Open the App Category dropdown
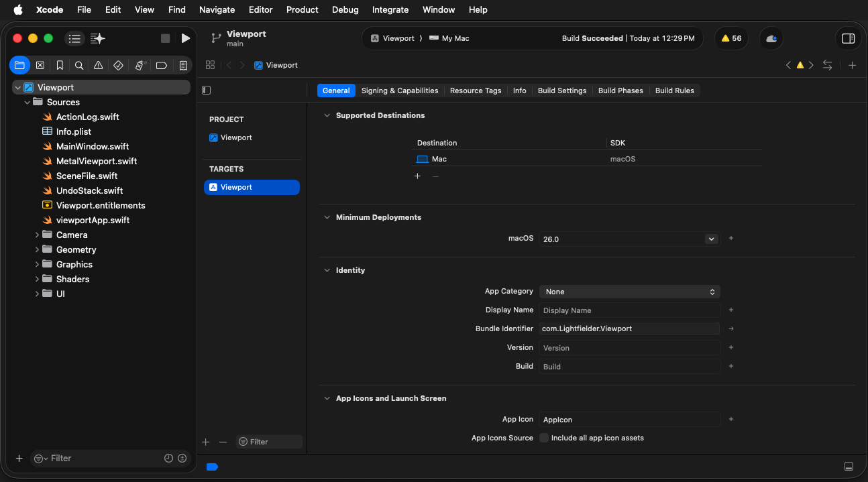 click(x=629, y=292)
